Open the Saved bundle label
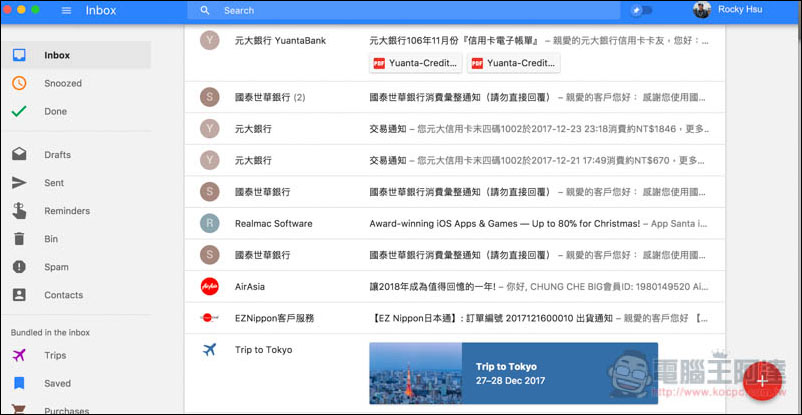 [x=57, y=384]
